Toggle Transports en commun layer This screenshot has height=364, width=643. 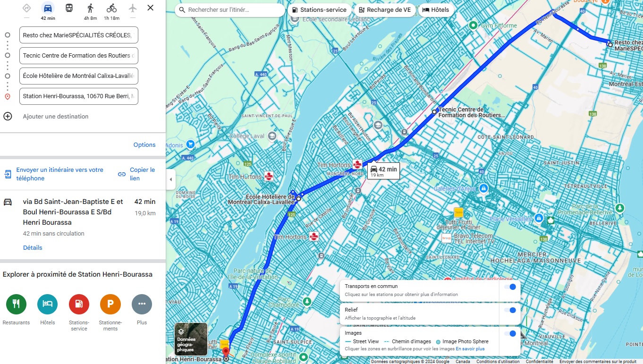coord(510,287)
